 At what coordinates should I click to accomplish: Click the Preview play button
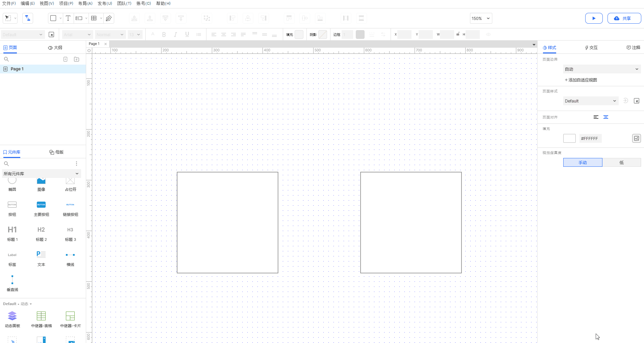point(594,18)
